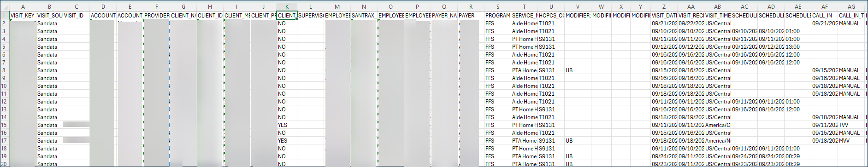Image resolution: width=868 pixels, height=167 pixels.
Task: Select the entire sheet corner triangle
Action: [5, 7]
